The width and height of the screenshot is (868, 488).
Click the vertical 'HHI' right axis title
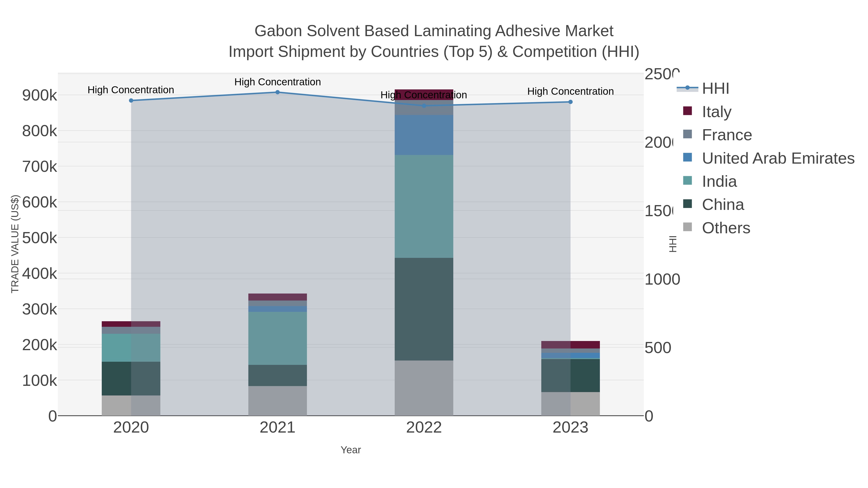click(x=672, y=244)
